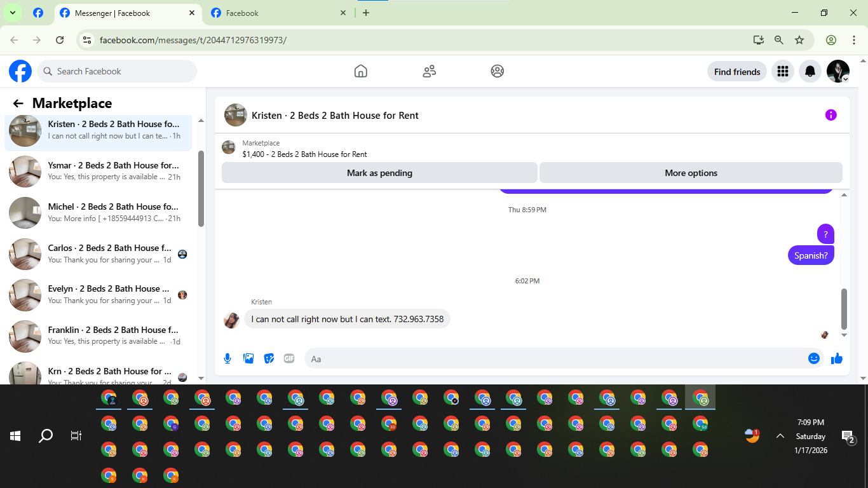
Task: Open More options for the listing
Action: pyautogui.click(x=691, y=173)
